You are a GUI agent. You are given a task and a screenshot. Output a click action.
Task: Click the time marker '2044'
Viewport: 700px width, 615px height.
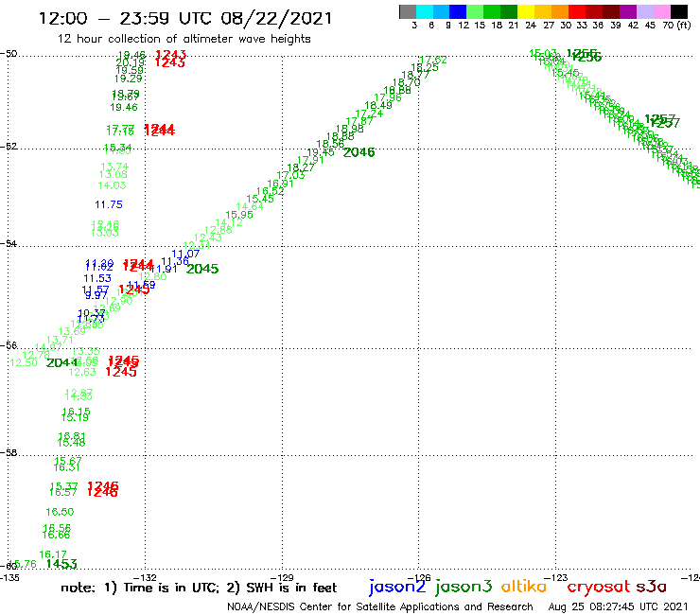pos(62,362)
